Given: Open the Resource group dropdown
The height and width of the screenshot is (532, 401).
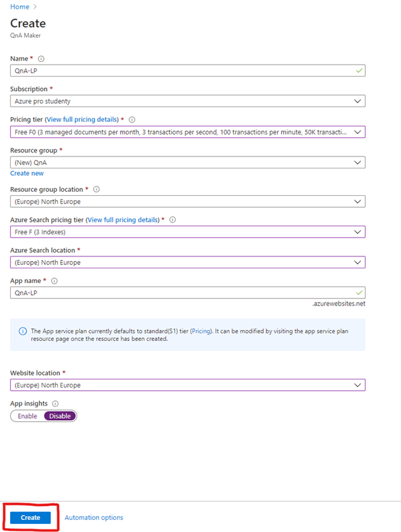Looking at the screenshot, I should pyautogui.click(x=187, y=162).
